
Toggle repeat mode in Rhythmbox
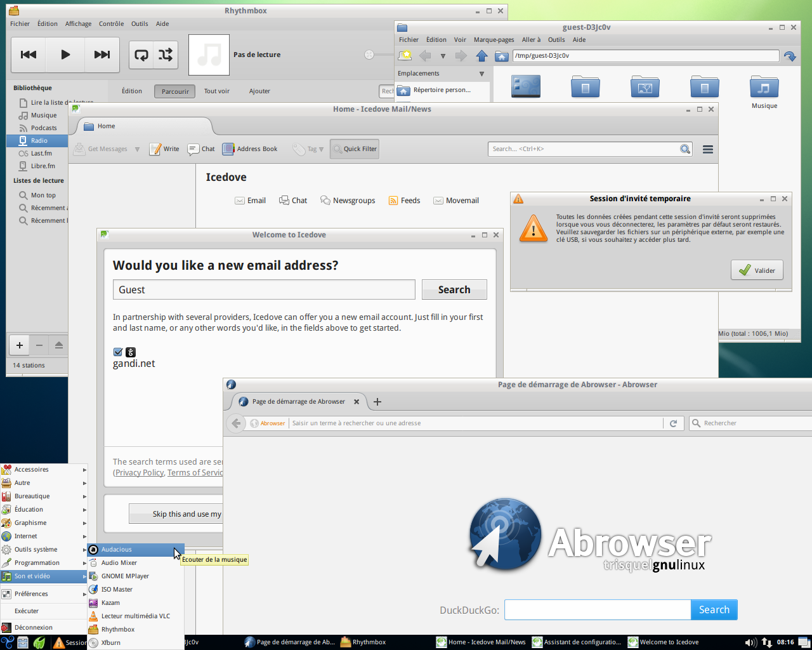point(141,55)
